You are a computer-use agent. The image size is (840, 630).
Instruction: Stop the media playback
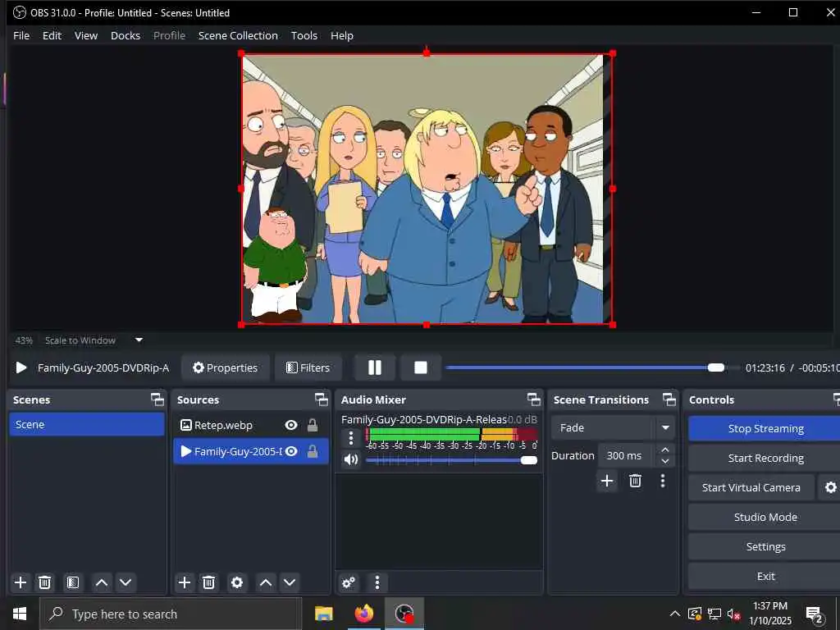421,367
